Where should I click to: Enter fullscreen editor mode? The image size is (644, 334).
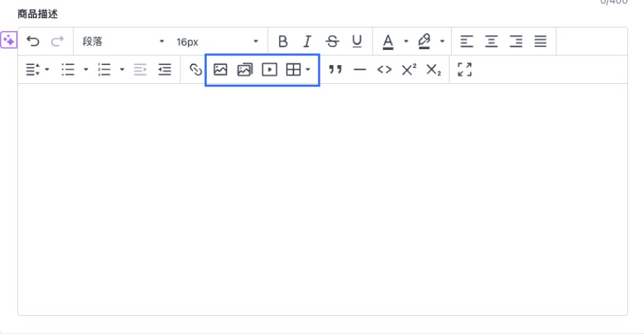pos(464,69)
